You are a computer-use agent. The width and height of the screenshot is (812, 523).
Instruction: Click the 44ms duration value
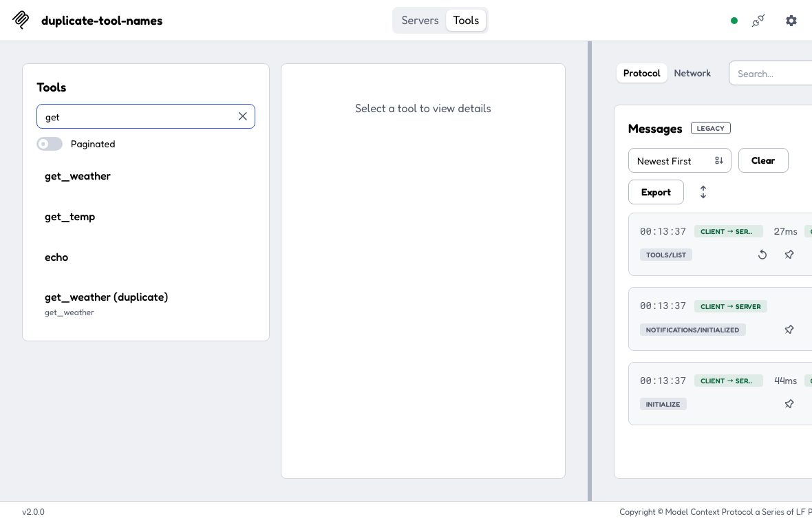click(x=785, y=381)
